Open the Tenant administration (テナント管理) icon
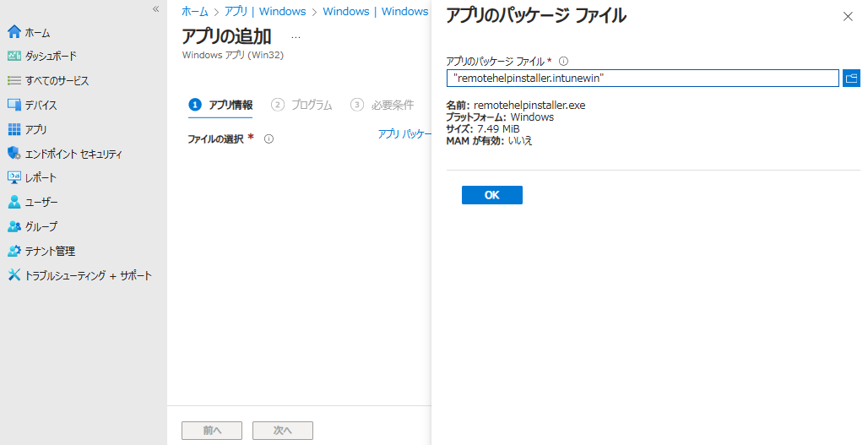 pos(14,251)
